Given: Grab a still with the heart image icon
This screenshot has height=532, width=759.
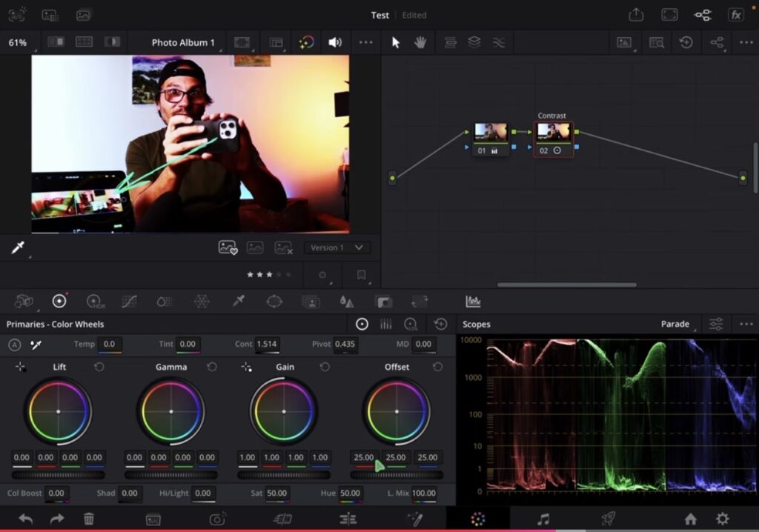Looking at the screenshot, I should (228, 248).
